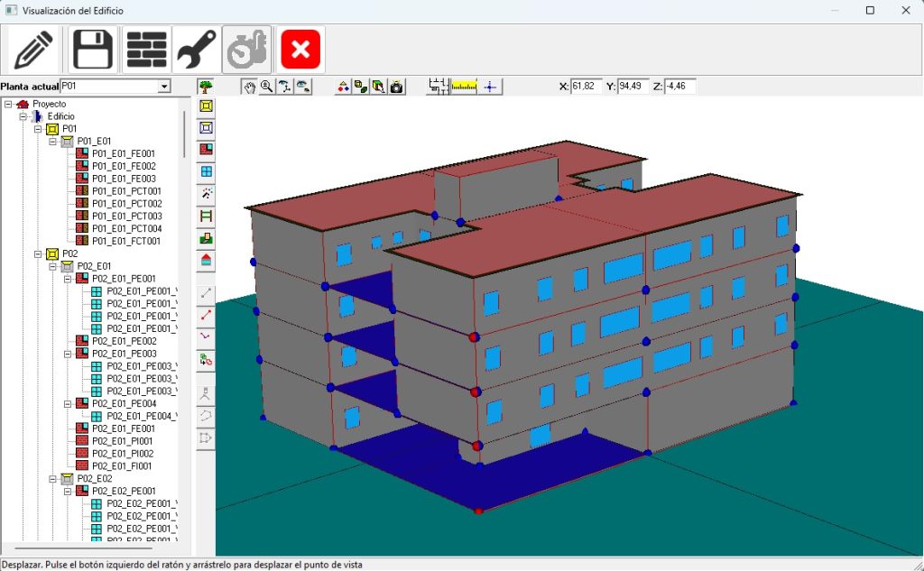
Task: Click the pencil edit icon
Action: point(33,49)
